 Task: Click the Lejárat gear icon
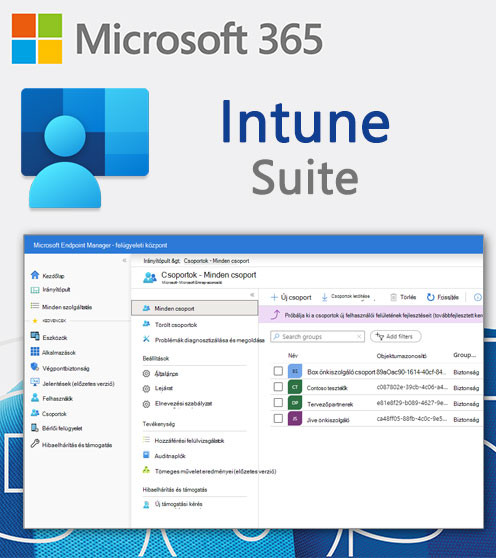pyautogui.click(x=146, y=389)
